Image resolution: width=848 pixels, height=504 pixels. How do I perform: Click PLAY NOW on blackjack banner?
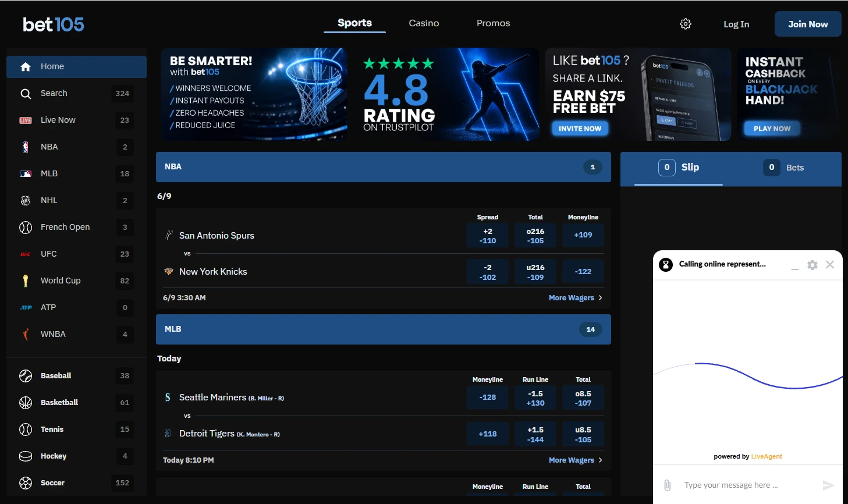772,129
